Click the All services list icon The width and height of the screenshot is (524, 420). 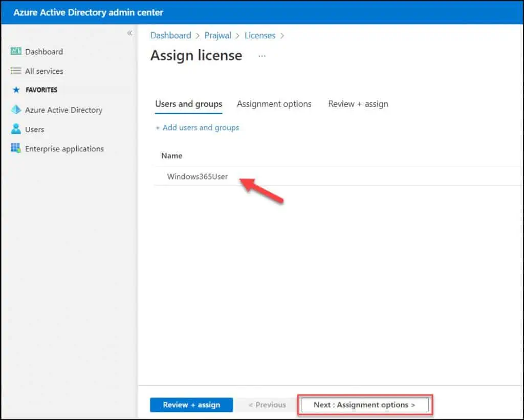tap(16, 71)
